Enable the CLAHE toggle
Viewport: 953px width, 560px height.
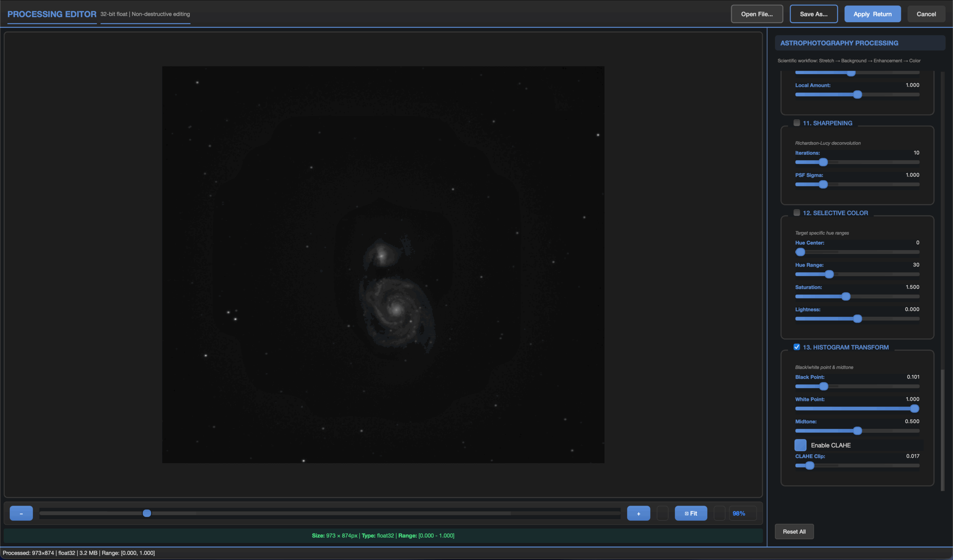(x=800, y=445)
